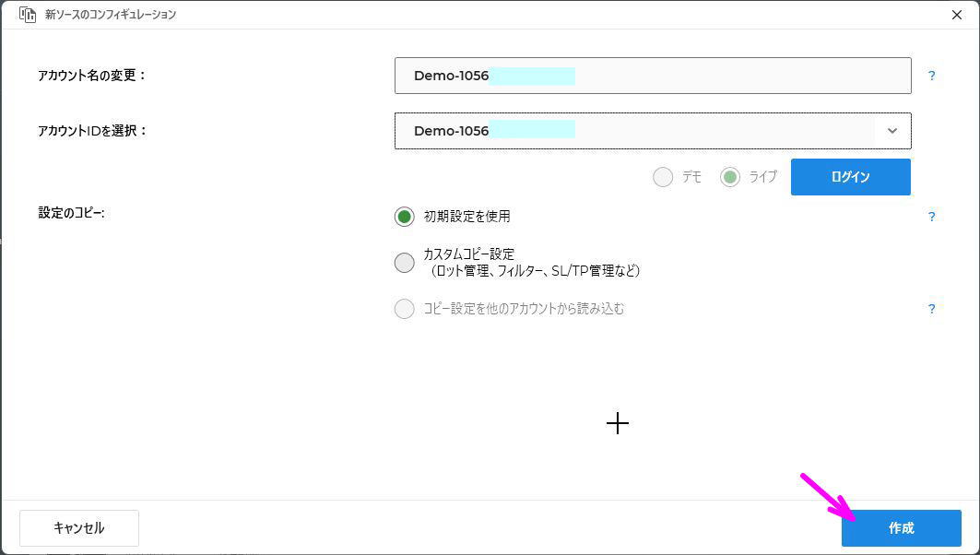The height and width of the screenshot is (555, 980).
Task: Select the デモ radio button
Action: click(x=662, y=176)
